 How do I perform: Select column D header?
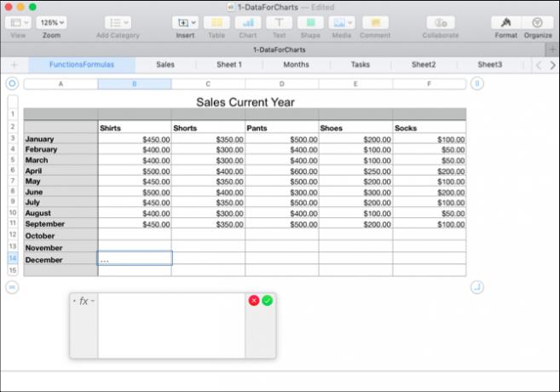282,84
